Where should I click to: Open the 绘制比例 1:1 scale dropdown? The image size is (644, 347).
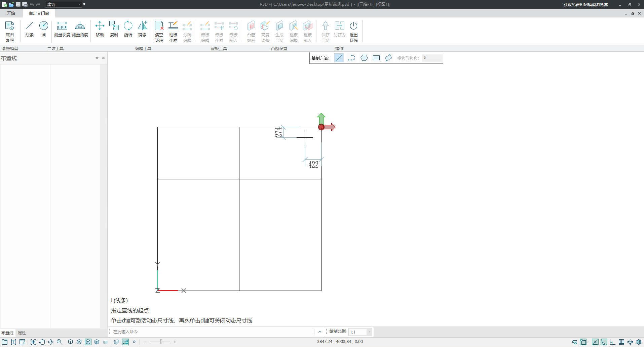370,332
